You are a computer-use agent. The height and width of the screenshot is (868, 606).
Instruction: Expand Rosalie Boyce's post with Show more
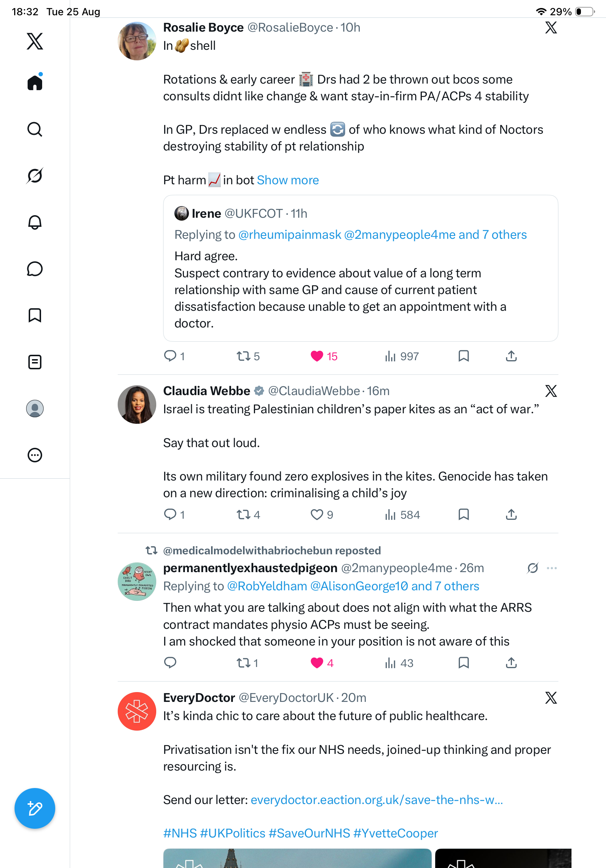pos(288,180)
